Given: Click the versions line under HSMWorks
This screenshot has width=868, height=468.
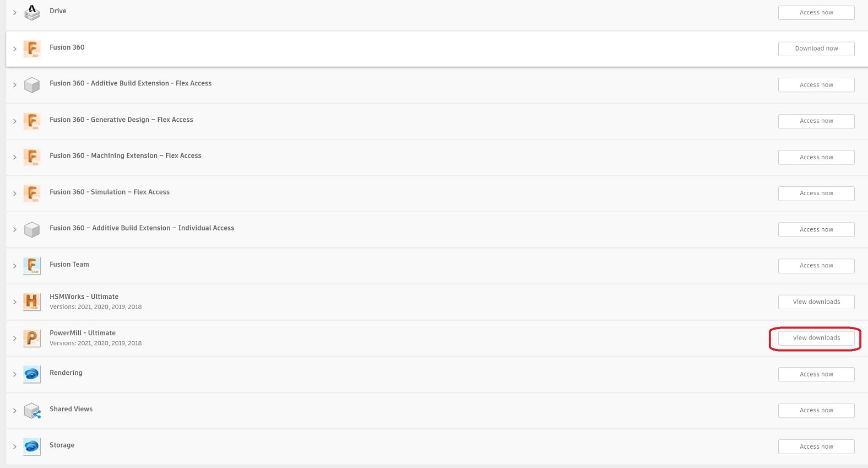Looking at the screenshot, I should pyautogui.click(x=96, y=307).
